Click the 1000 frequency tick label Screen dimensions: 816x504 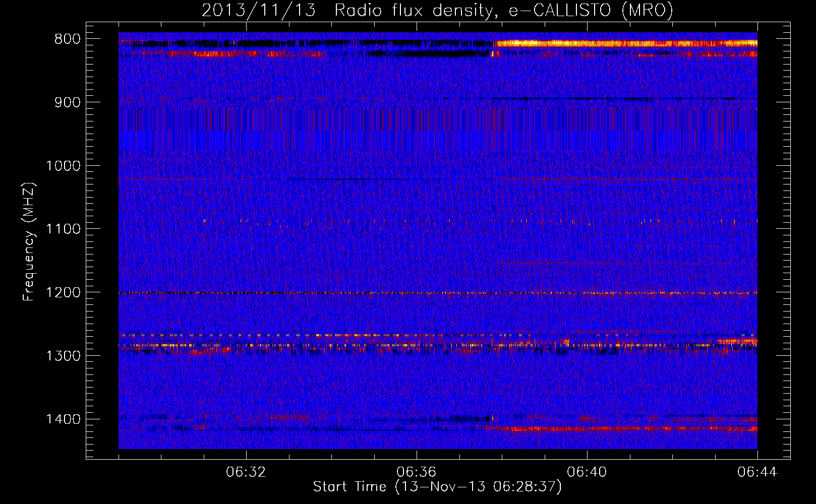(x=63, y=166)
